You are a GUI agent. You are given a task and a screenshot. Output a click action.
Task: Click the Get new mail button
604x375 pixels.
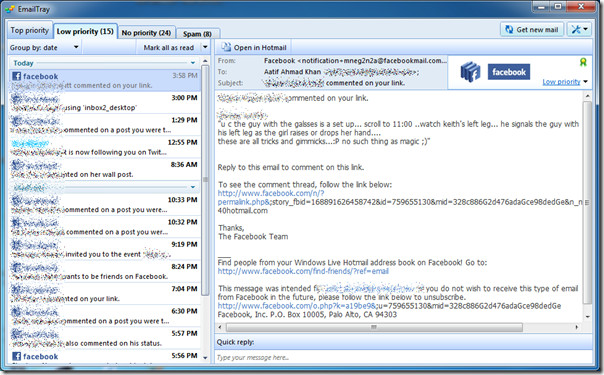coord(532,30)
